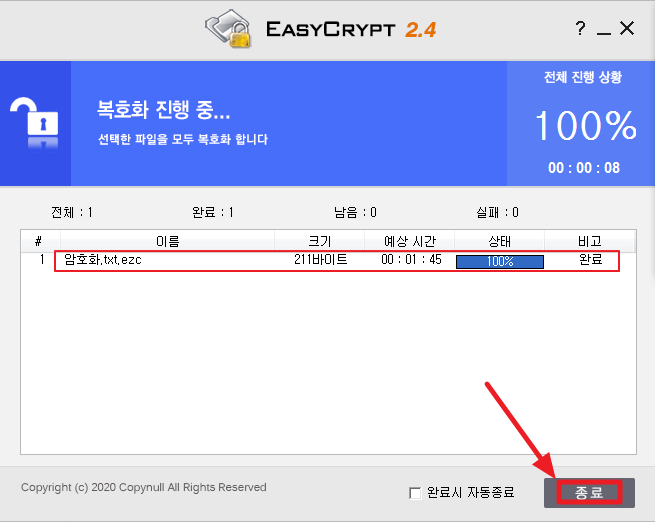Click the 비고 column header
Image resolution: width=655 pixels, height=522 pixels.
point(589,241)
